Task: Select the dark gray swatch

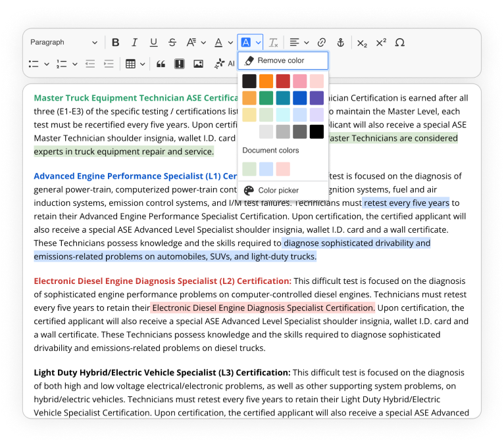Action: click(x=299, y=131)
